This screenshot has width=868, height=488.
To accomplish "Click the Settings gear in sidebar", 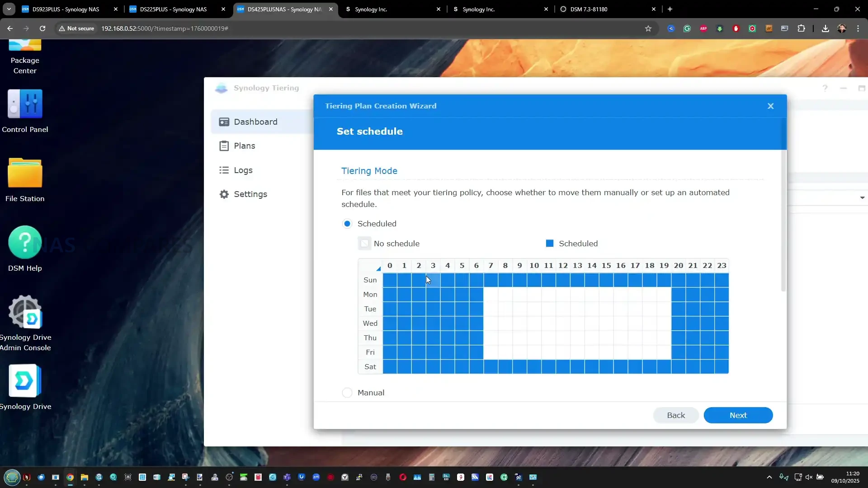I will tap(224, 194).
